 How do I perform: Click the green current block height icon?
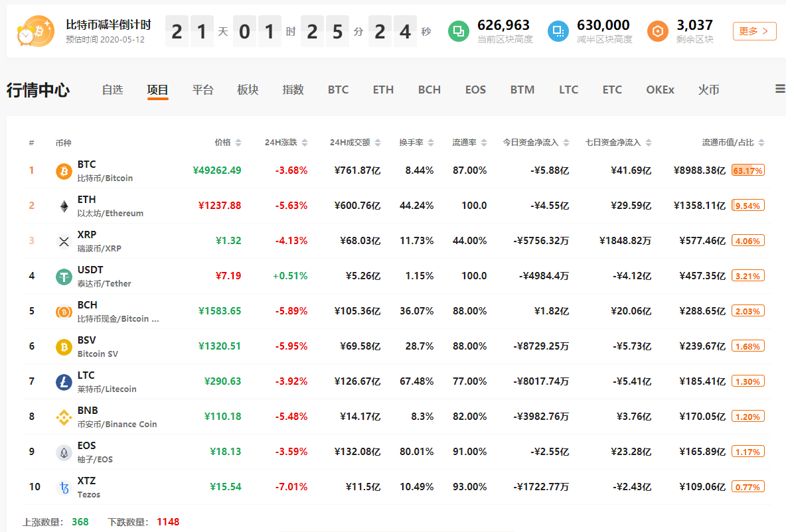point(458,32)
